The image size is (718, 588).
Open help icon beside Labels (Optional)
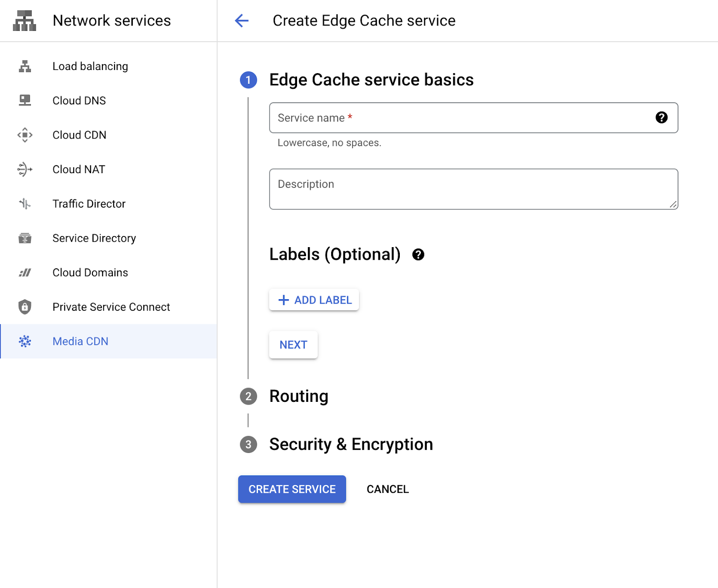418,255
